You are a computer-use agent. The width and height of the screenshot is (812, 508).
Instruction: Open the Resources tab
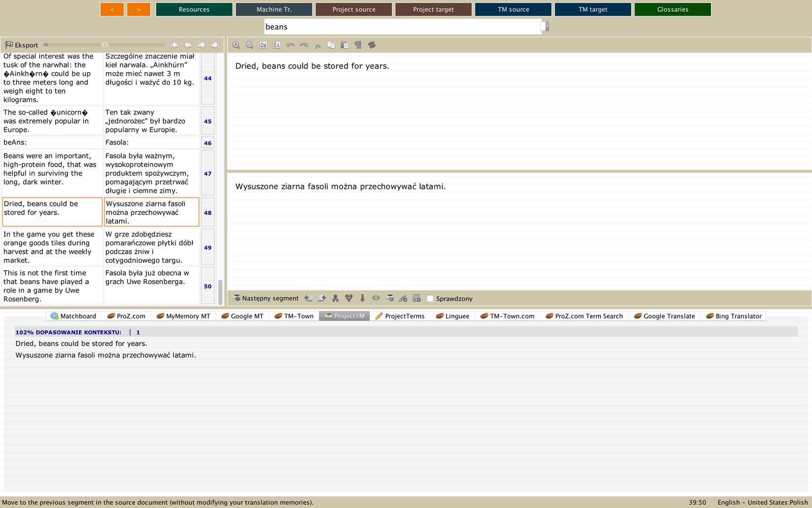[x=194, y=9]
